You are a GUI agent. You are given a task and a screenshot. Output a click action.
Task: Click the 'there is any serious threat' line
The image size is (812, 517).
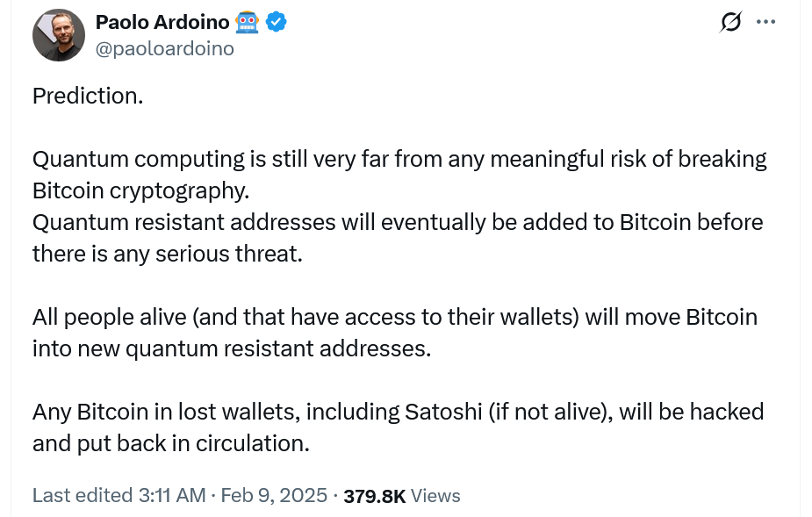point(167,254)
